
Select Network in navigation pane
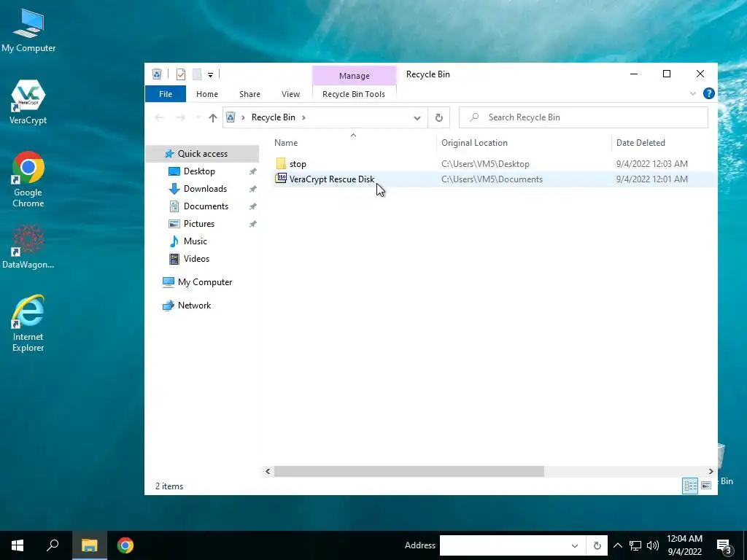click(194, 306)
